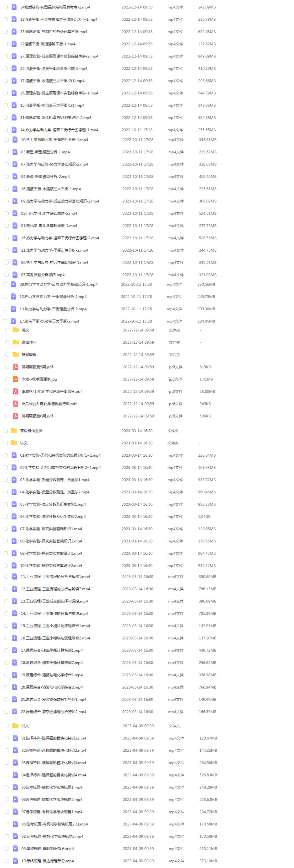Open 14.工业流程-工业操作的分离与提纯.mp4
The width and height of the screenshot is (294, 868).
point(54,614)
